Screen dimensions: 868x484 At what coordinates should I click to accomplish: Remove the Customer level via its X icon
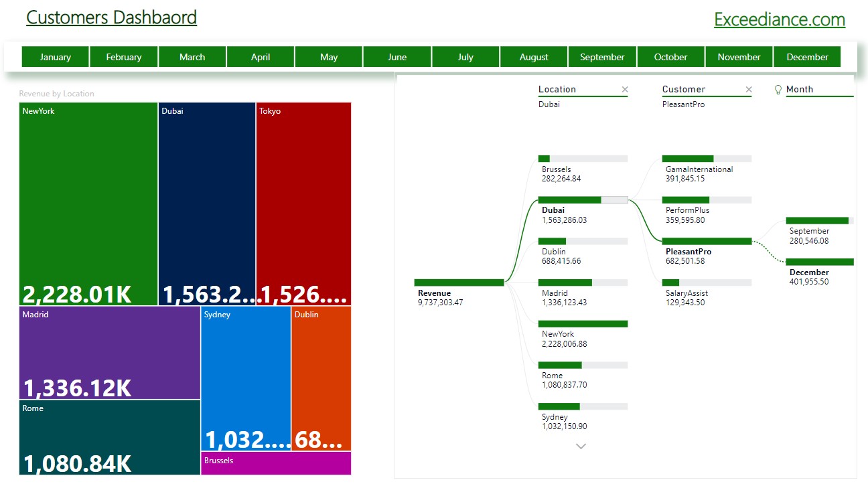749,89
